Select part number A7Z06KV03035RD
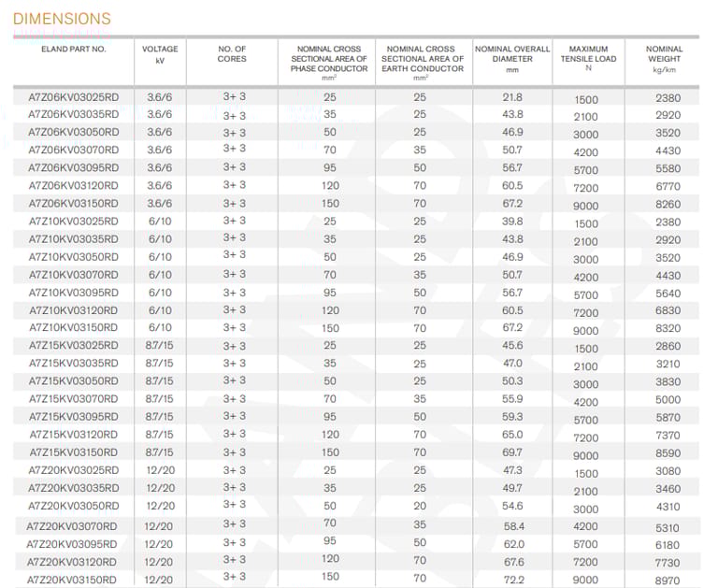The width and height of the screenshot is (718, 588). tap(74, 114)
